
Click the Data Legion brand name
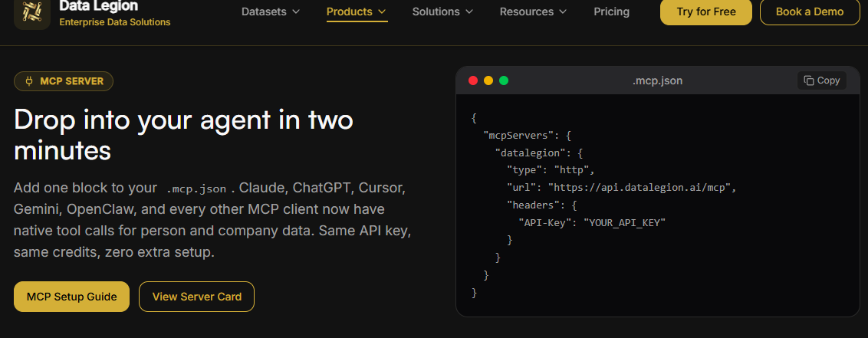click(99, 6)
